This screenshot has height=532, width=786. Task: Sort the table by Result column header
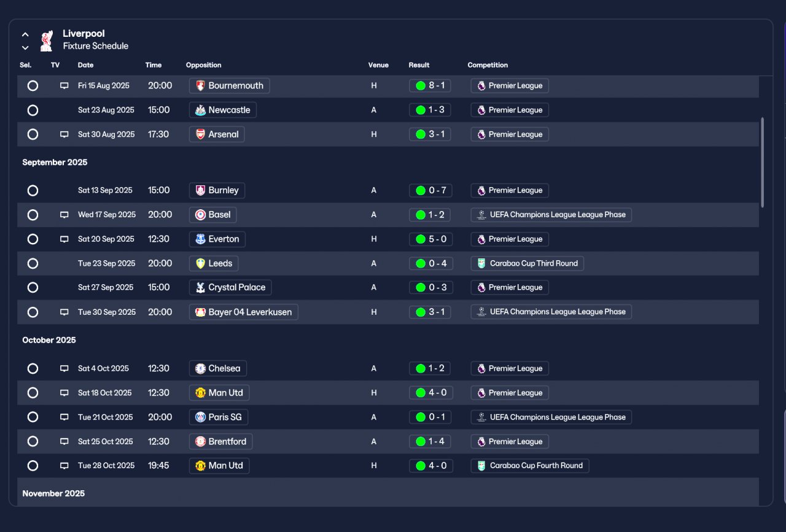coord(419,65)
